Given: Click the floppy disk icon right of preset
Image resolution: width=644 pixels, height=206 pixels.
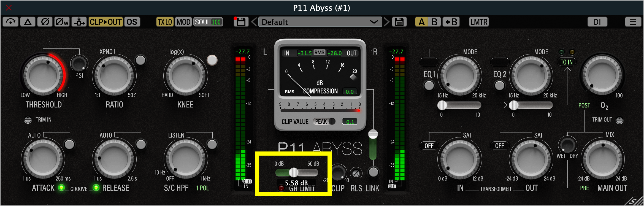Looking at the screenshot, I should click(399, 22).
